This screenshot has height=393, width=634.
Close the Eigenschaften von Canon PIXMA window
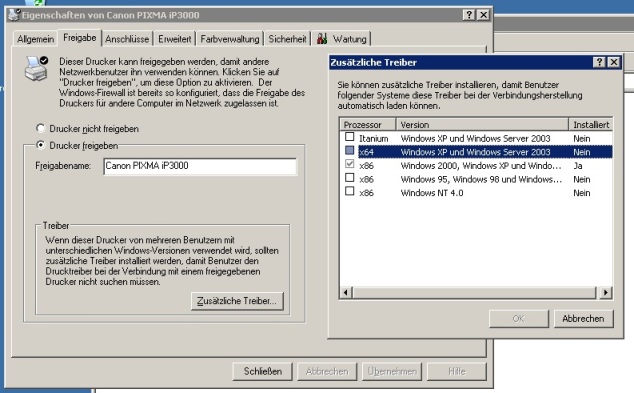[483, 15]
